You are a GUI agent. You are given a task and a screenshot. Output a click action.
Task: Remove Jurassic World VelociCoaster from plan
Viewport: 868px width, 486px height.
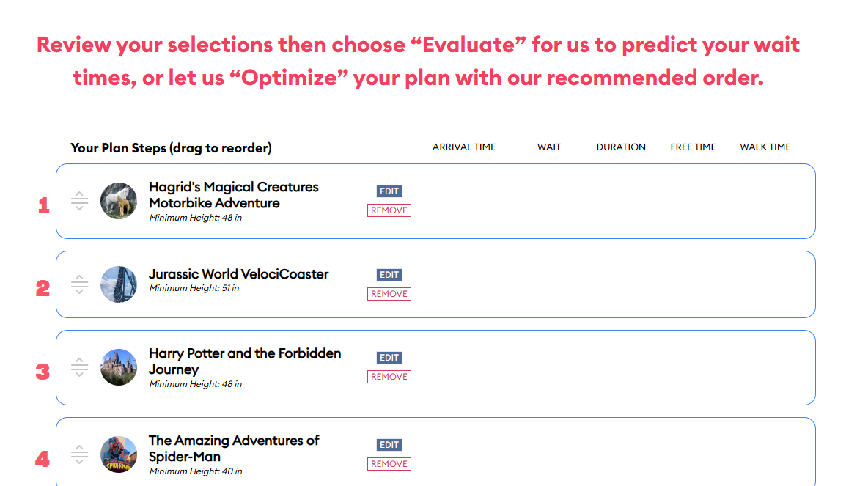point(389,294)
